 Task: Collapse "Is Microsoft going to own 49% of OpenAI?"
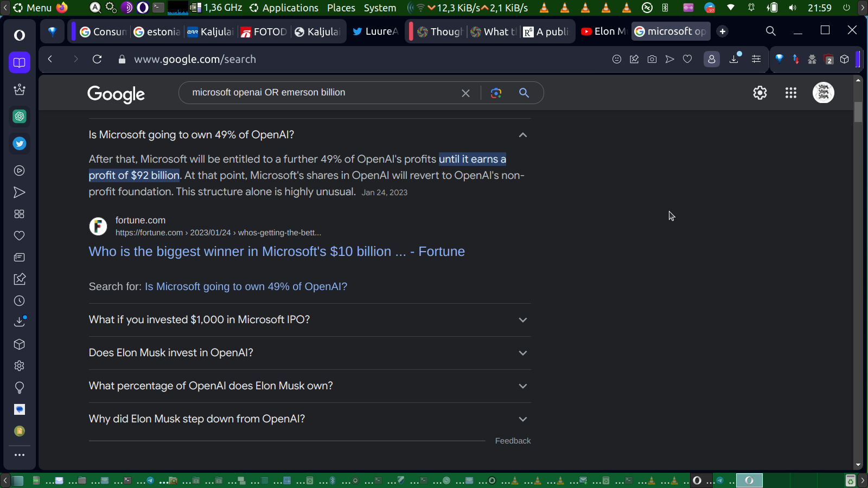click(522, 135)
